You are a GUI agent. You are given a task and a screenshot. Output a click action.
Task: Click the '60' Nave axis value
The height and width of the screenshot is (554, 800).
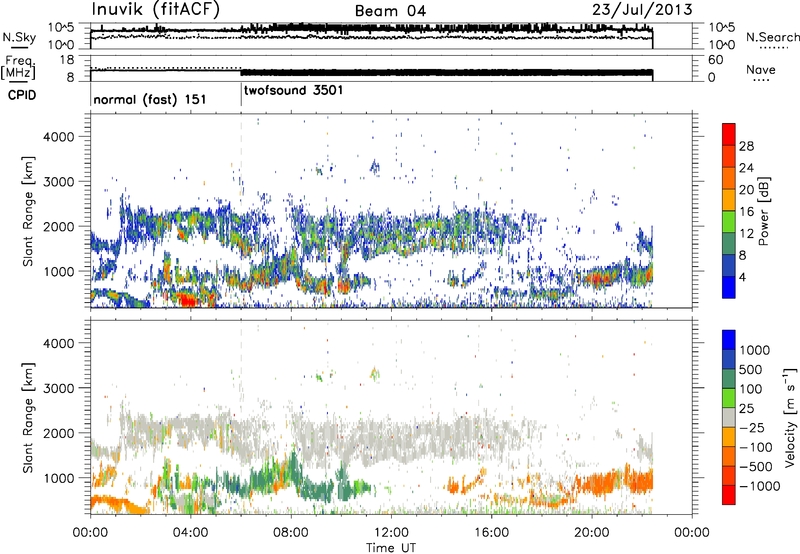716,60
